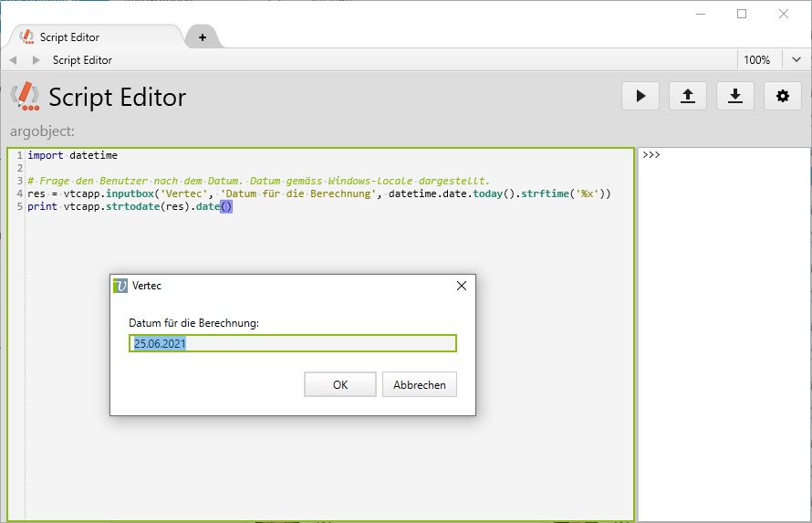812x523 pixels.
Task: Close the Vertec dialog with the X
Action: click(461, 286)
